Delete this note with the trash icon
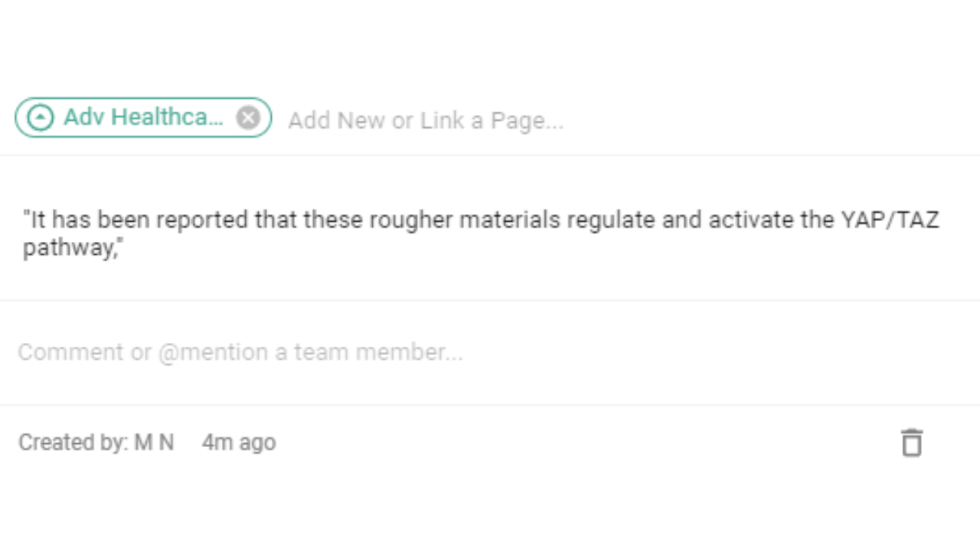980x551 pixels. [911, 442]
